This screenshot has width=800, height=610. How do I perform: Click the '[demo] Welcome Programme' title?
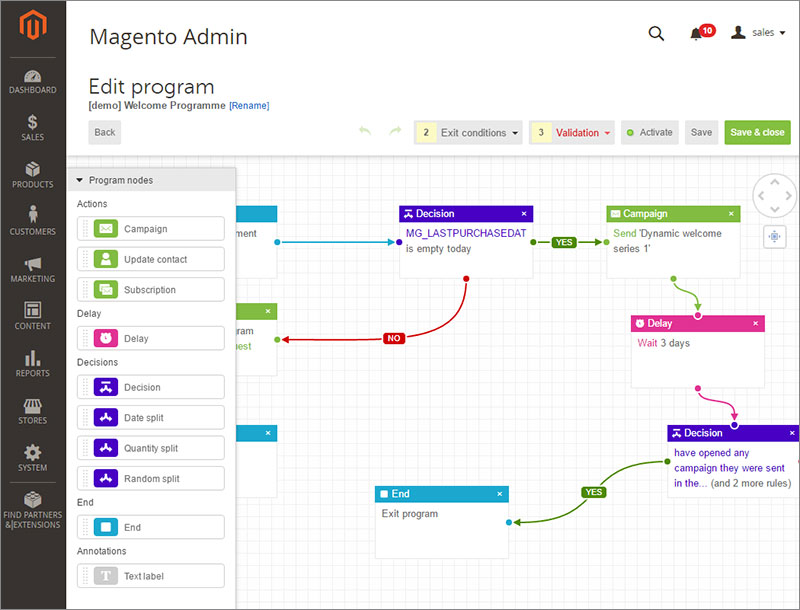[157, 106]
